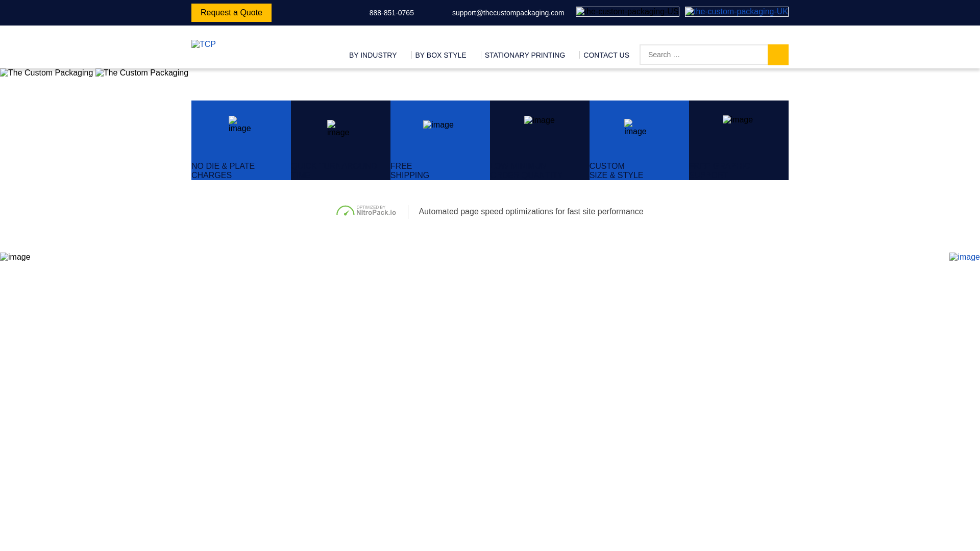Call the 888-851-0765 phone link
Screen dimensions: 980x551
point(391,13)
